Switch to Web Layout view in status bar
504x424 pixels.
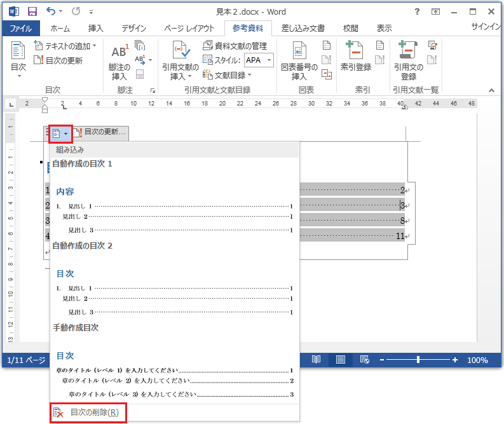364,360
